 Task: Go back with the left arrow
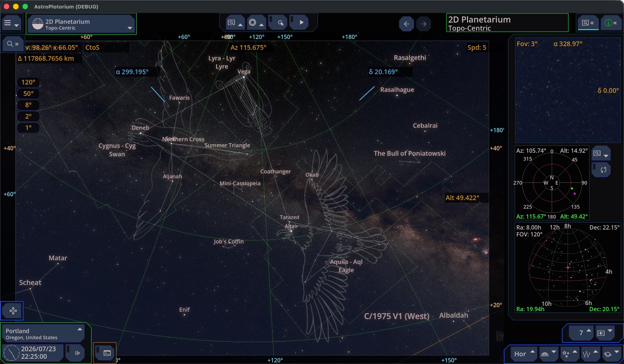click(406, 24)
